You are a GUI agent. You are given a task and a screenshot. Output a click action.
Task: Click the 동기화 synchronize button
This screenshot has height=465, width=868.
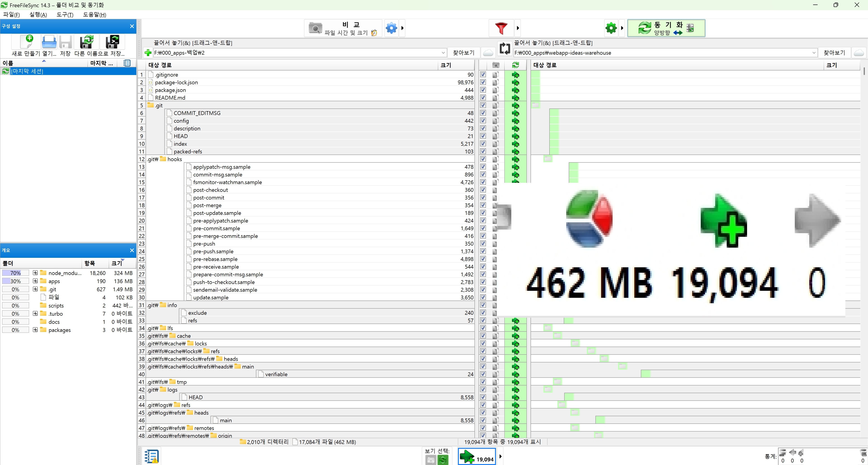point(666,28)
